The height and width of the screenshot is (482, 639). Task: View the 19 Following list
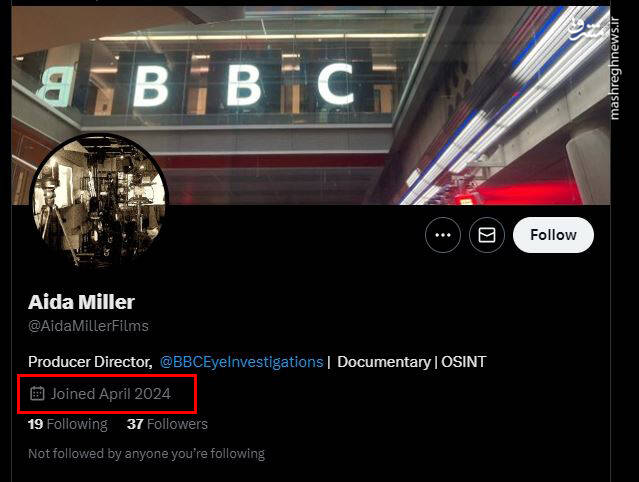(67, 424)
